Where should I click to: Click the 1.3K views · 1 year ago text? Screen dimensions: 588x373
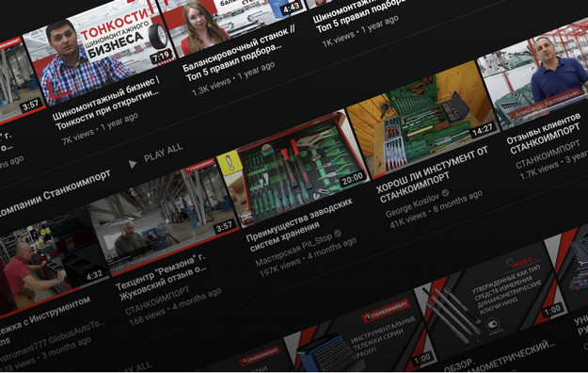pos(233,79)
